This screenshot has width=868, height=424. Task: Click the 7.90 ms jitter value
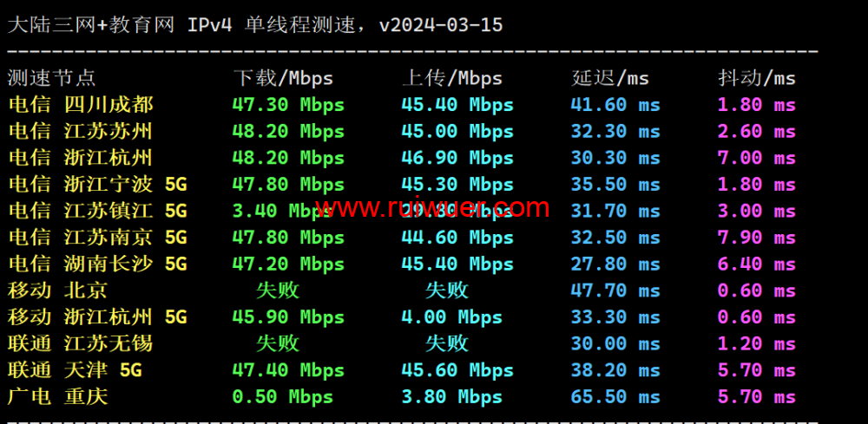(757, 238)
